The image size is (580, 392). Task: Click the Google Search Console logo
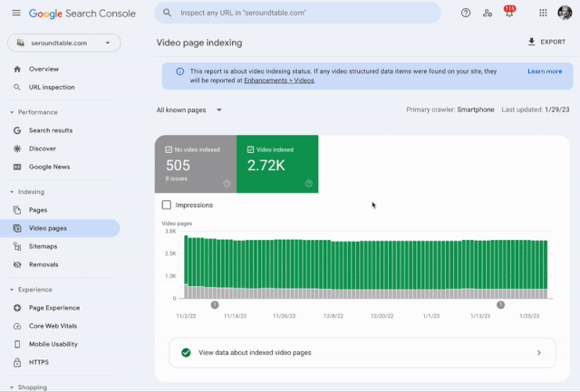[82, 14]
